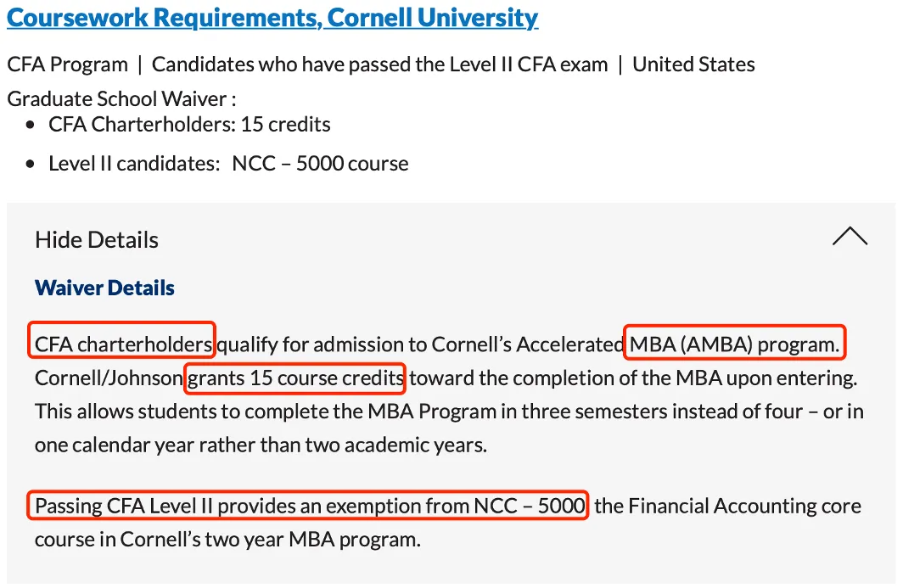Click the bullet before CFA Charterholders
The height and width of the screenshot is (588, 903).
(x=31, y=126)
